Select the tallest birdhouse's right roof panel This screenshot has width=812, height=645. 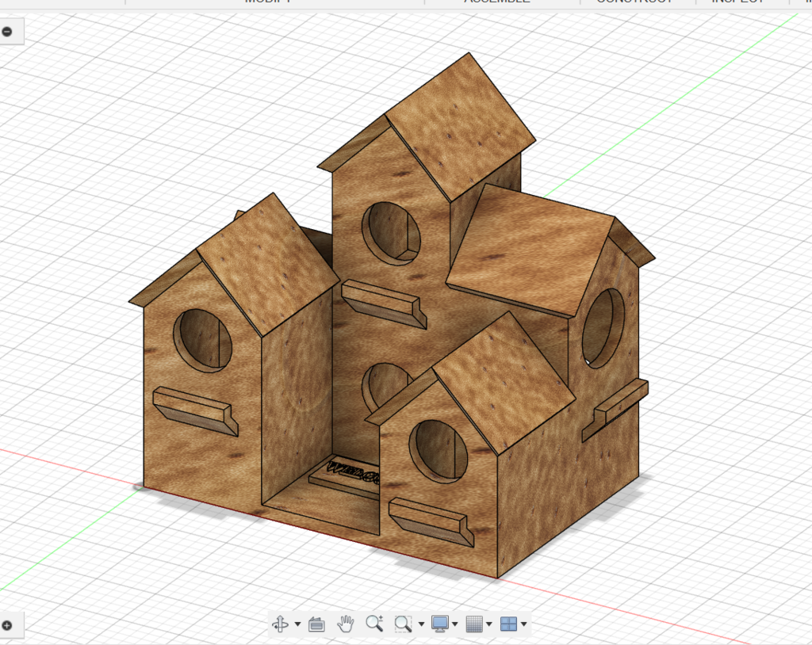[461, 126]
